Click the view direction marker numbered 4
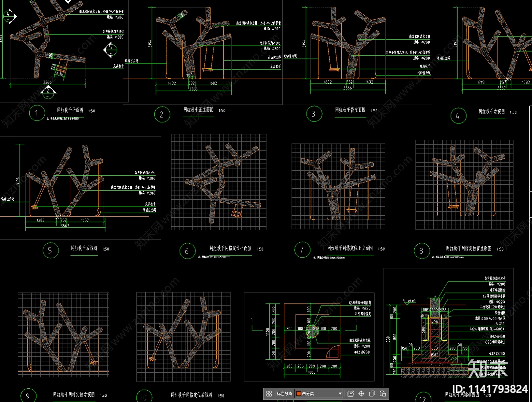The width and height of the screenshot is (532, 402). coord(9,16)
